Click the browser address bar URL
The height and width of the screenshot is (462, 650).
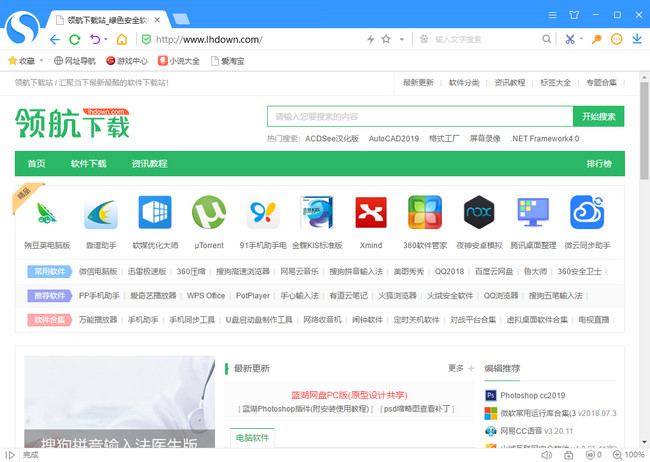pos(209,39)
